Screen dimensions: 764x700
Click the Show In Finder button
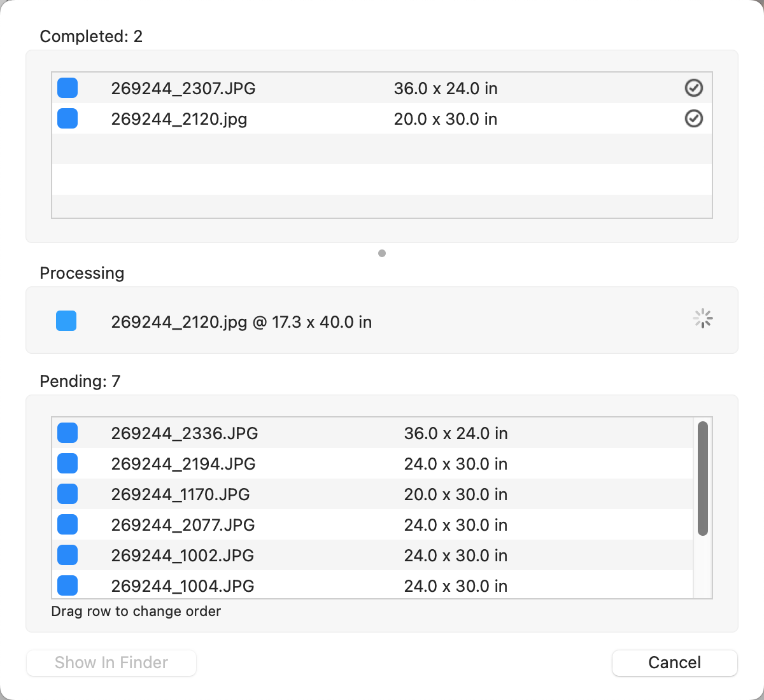[111, 662]
